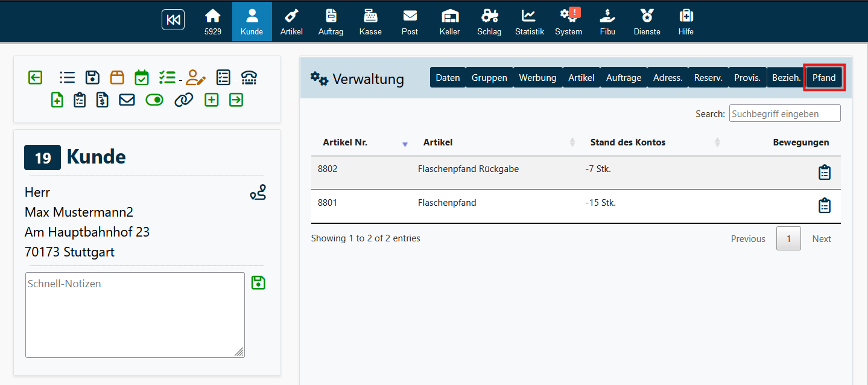This screenshot has width=868, height=385.
Task: Click the floppy disk save icon in toolbar
Action: click(92, 77)
